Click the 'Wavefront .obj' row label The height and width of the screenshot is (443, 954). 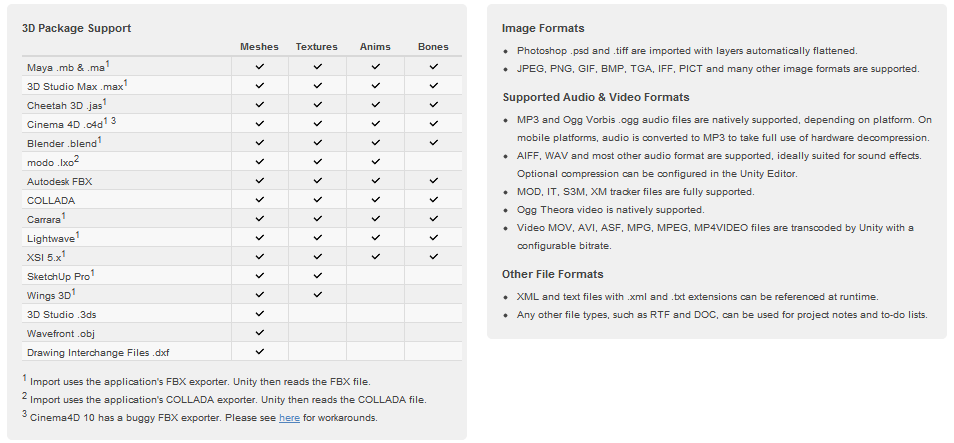point(61,333)
